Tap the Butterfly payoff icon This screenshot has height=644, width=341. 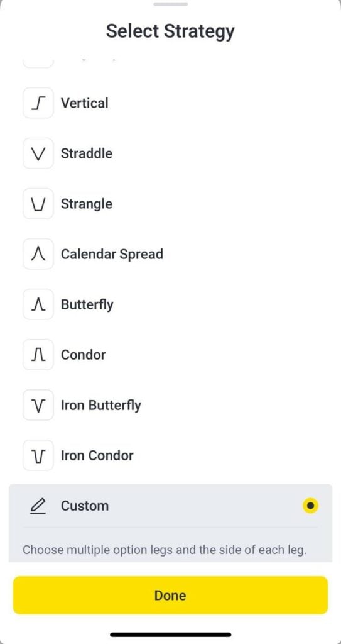pos(38,305)
